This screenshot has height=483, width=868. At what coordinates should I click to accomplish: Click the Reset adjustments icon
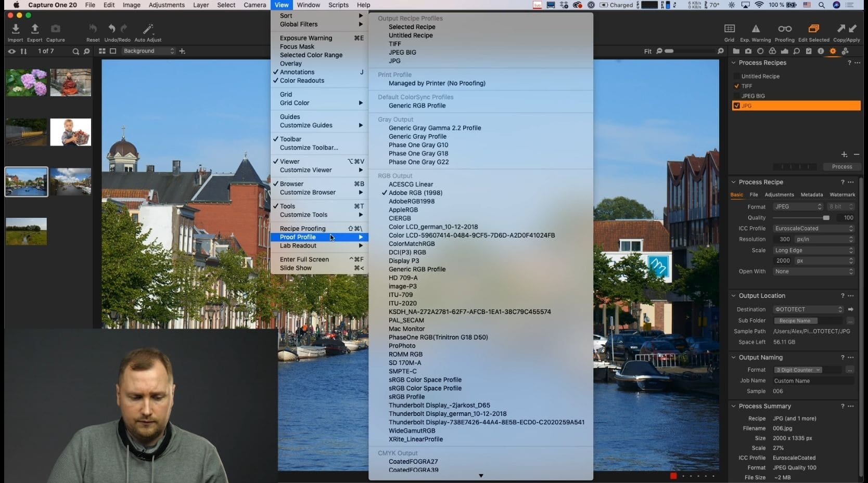(93, 29)
